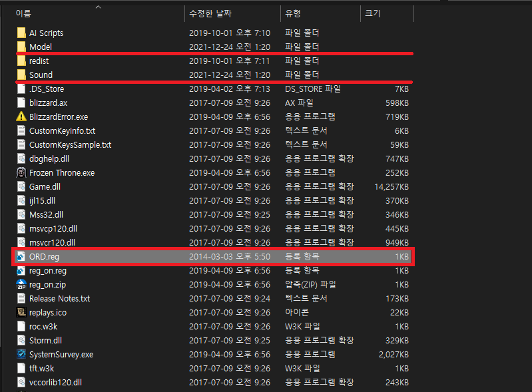
Task: Select the SystemSurvey.exe file name
Action: click(x=61, y=354)
